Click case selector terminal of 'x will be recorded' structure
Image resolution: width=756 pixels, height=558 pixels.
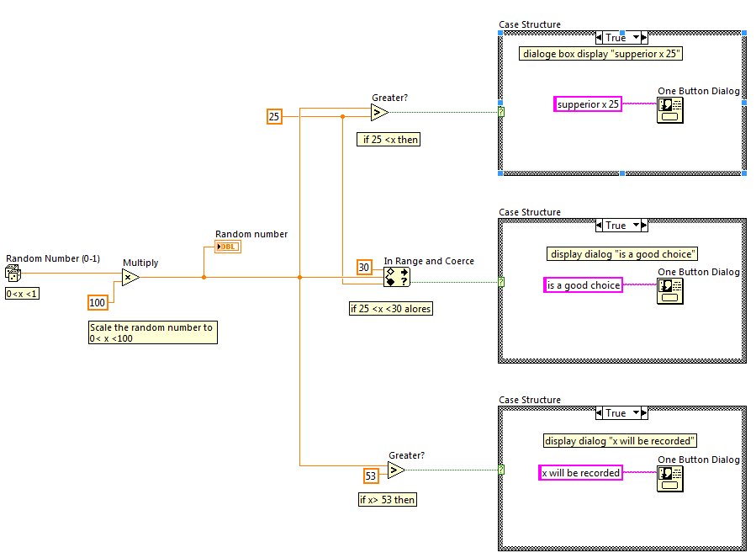coord(501,470)
